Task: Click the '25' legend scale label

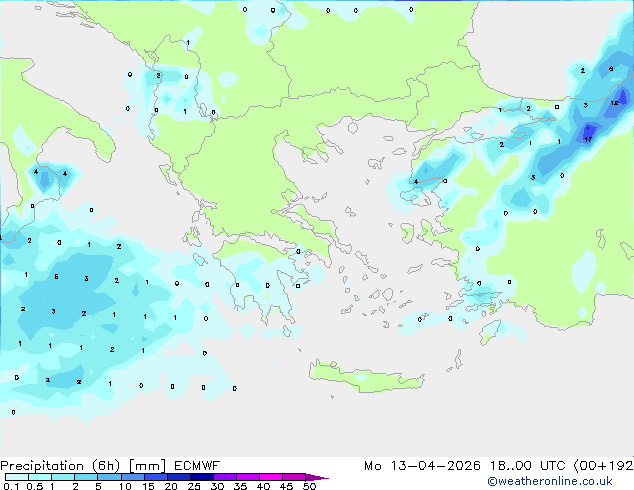Action: point(194,486)
